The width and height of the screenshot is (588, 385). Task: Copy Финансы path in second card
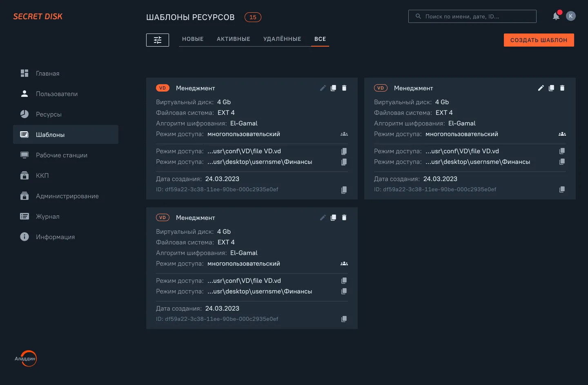pyautogui.click(x=562, y=162)
